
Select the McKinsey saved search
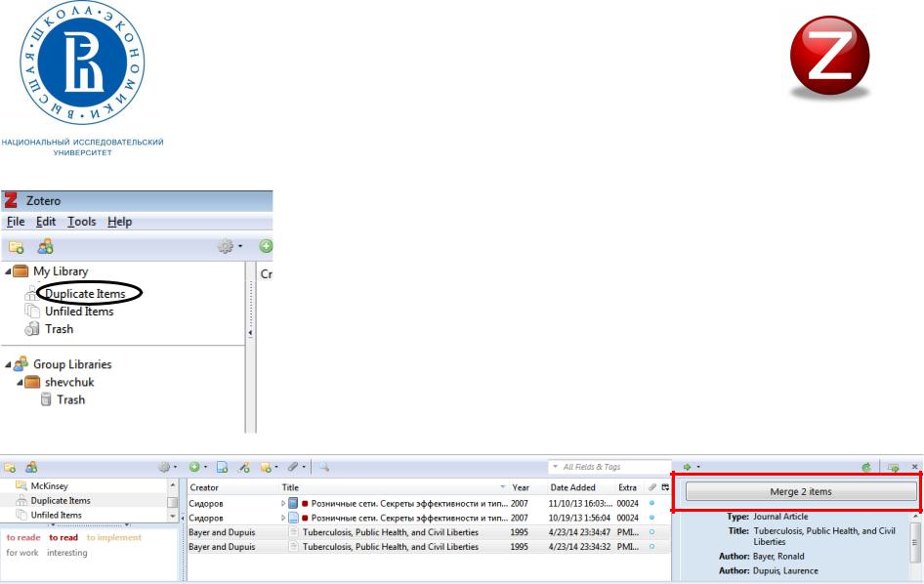pyautogui.click(x=50, y=486)
